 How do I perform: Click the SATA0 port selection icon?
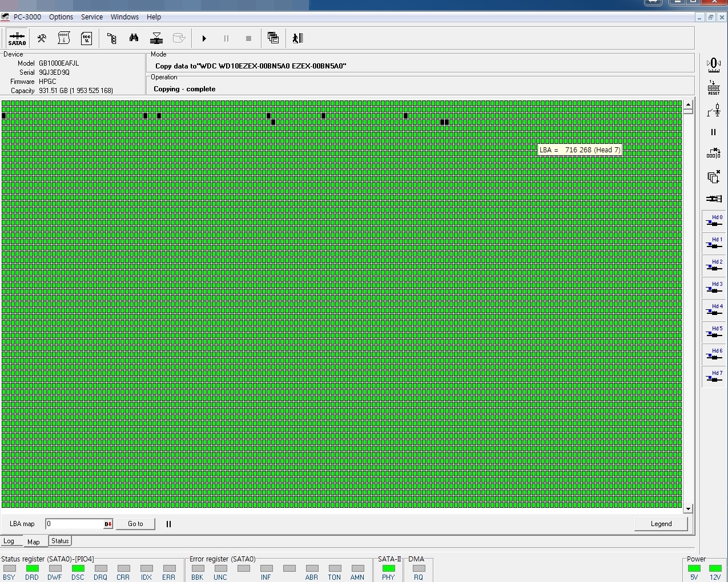[17, 38]
